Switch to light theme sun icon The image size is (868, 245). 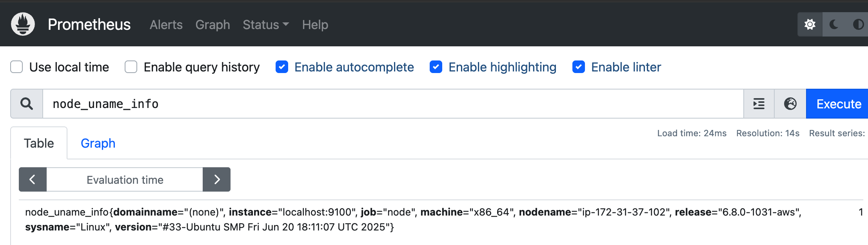point(810,24)
